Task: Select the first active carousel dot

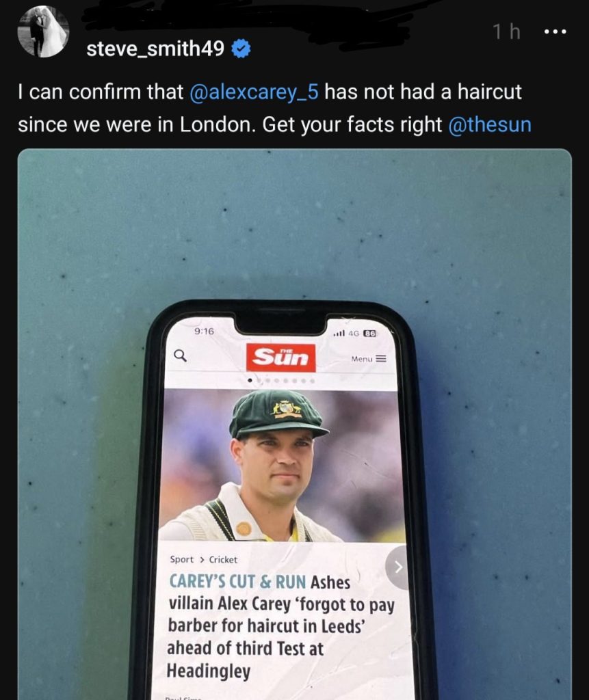Action: pyautogui.click(x=250, y=381)
